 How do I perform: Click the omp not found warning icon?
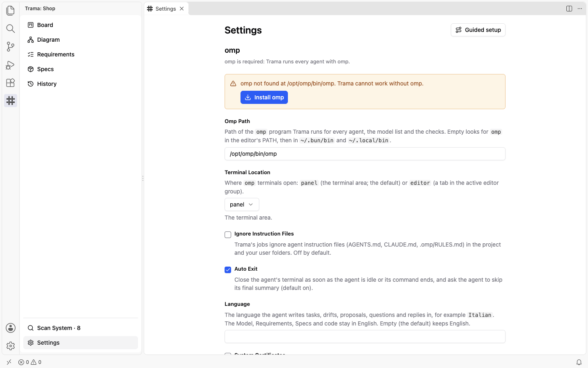233,84
